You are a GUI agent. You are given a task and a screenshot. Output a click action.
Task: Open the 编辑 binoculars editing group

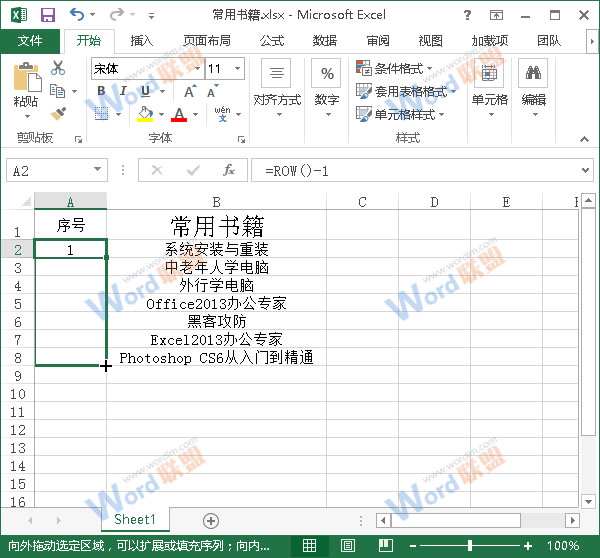533,84
